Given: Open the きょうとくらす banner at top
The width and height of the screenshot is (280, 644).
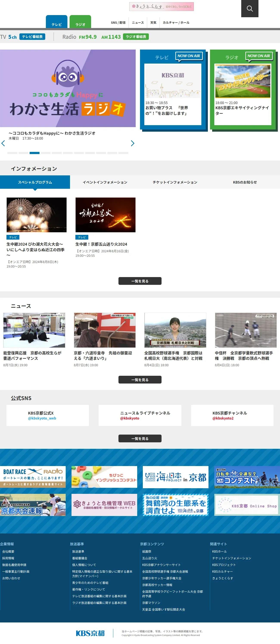Looking at the screenshot, I should 161,6.
